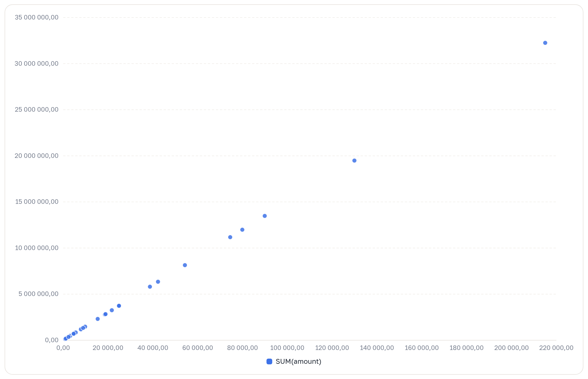This screenshot has height=379, width=588.
Task: Click the x-axis label 80 000,00
Action: [243, 348]
